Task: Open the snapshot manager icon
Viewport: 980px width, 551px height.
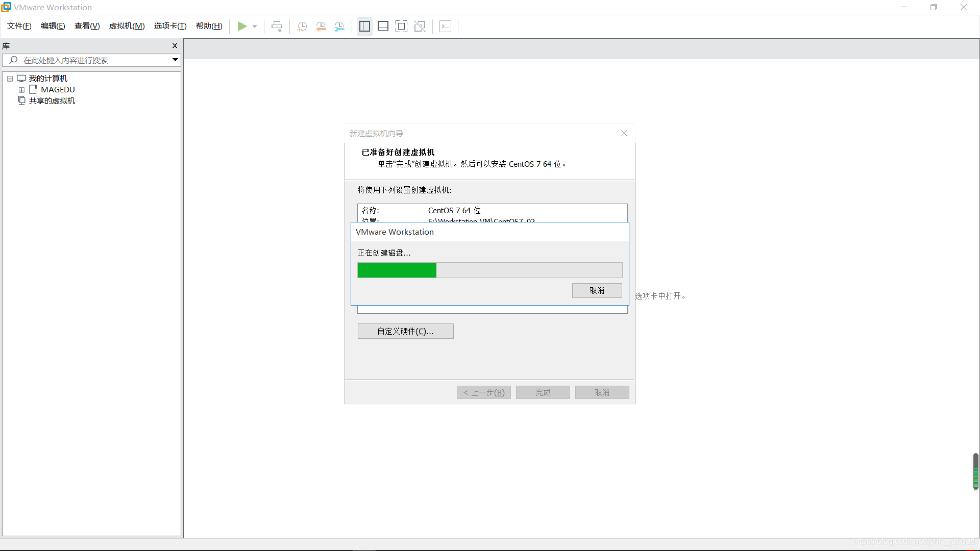Action: (339, 27)
